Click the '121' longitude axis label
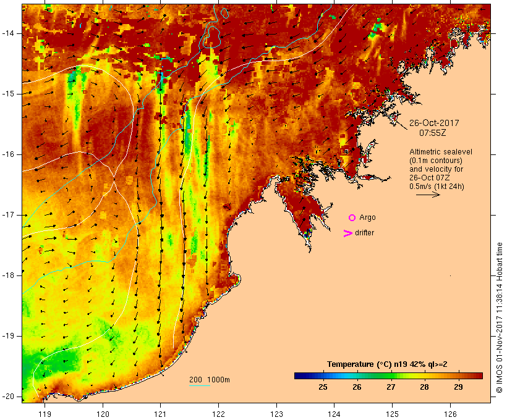Viewport: 507px width, 420px height. tap(160, 414)
